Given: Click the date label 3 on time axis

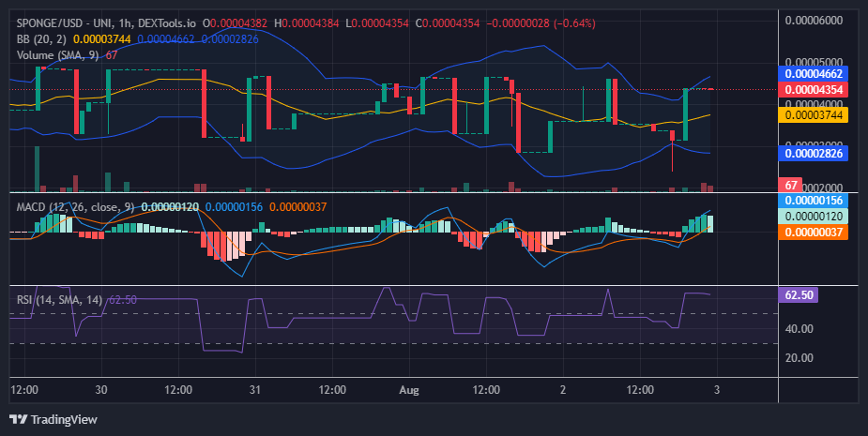Looking at the screenshot, I should [717, 389].
